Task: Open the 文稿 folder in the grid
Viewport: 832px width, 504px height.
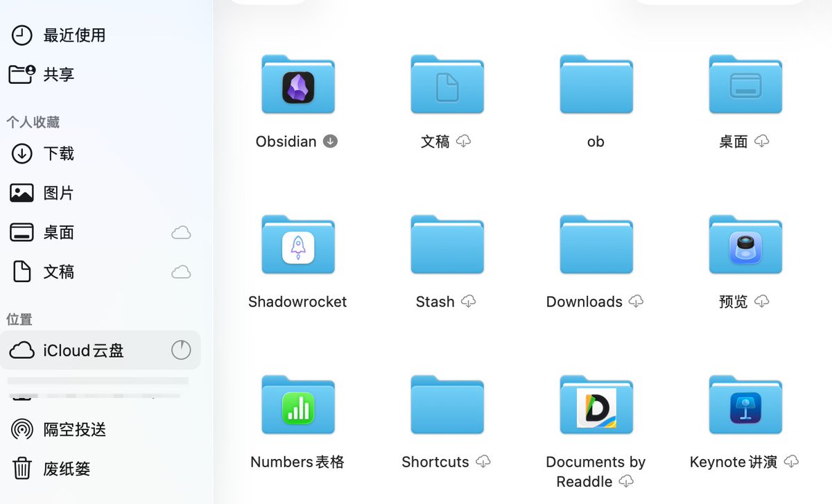Action: coord(447,85)
